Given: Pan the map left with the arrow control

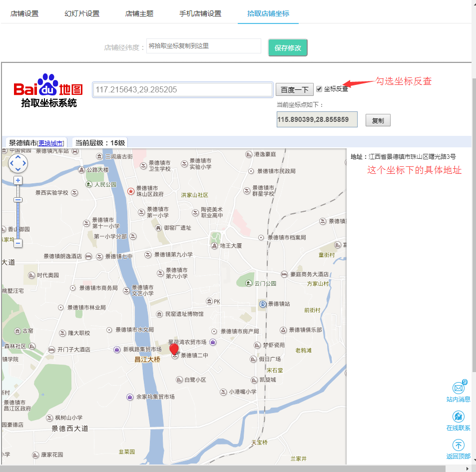Looking at the screenshot, I should pos(12,163).
